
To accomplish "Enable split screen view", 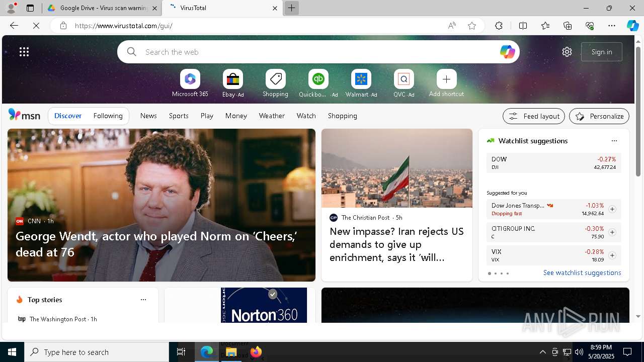I will 523,26.
